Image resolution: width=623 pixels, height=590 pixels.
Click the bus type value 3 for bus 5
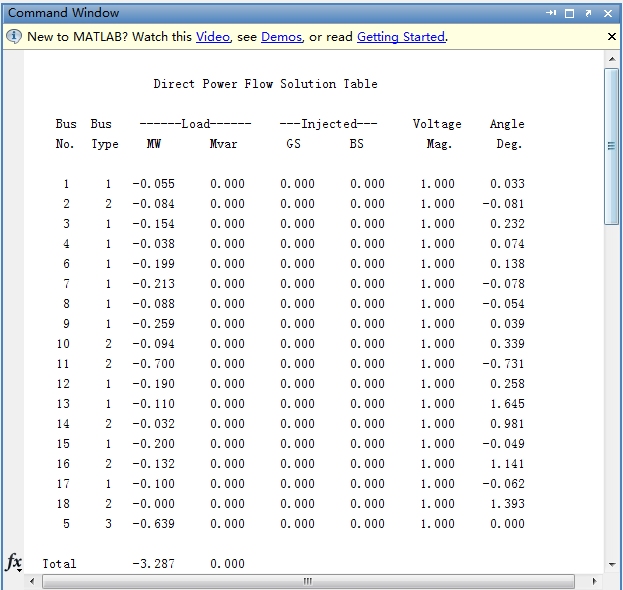click(108, 524)
